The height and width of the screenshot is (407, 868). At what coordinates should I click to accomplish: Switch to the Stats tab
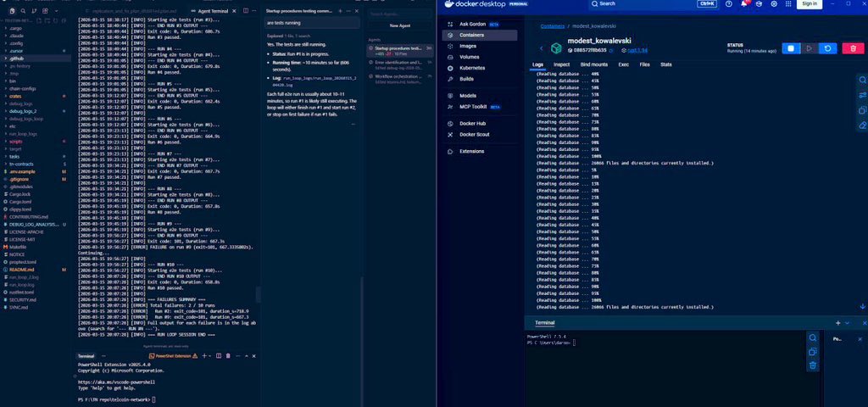pyautogui.click(x=666, y=64)
